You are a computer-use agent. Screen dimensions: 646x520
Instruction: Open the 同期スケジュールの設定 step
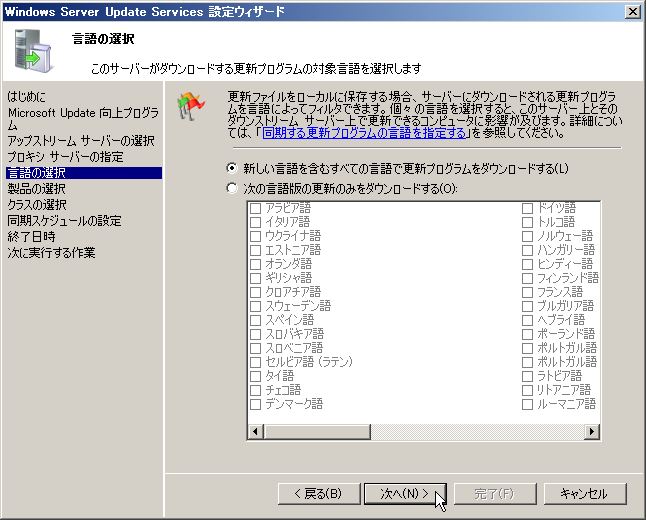[64, 221]
